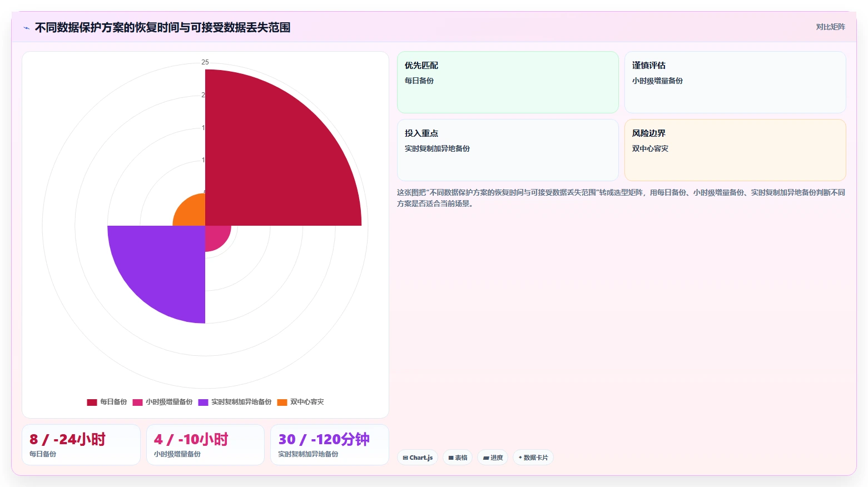Click 小时级增量备份 text in the 谨慎评估 card
The width and height of the screenshot is (868, 487).
tap(657, 81)
